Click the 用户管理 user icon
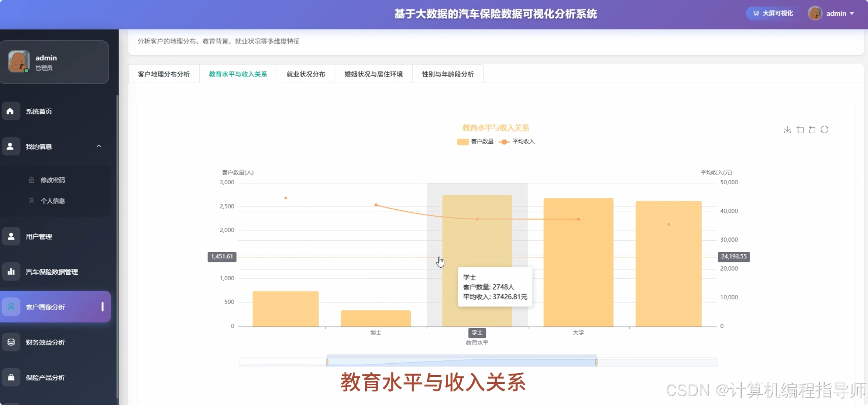 [x=11, y=236]
